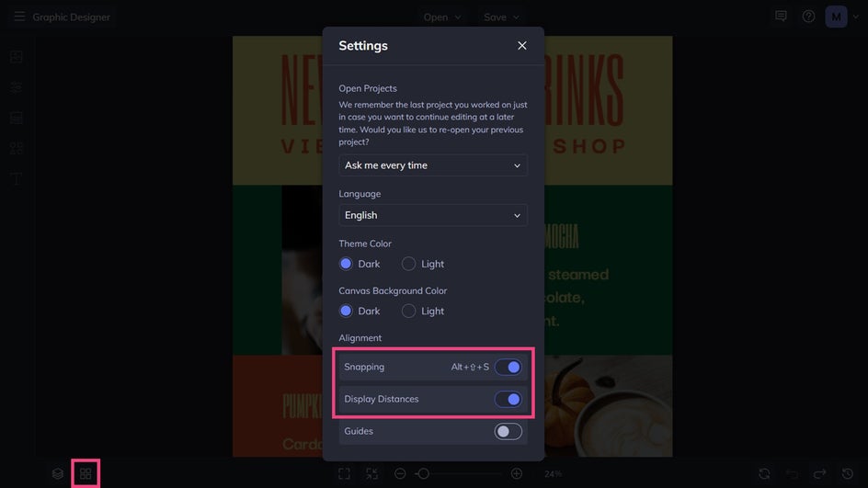Screen dimensions: 868x488
Task: Click the reset sync arrows icon
Action: click(764, 473)
